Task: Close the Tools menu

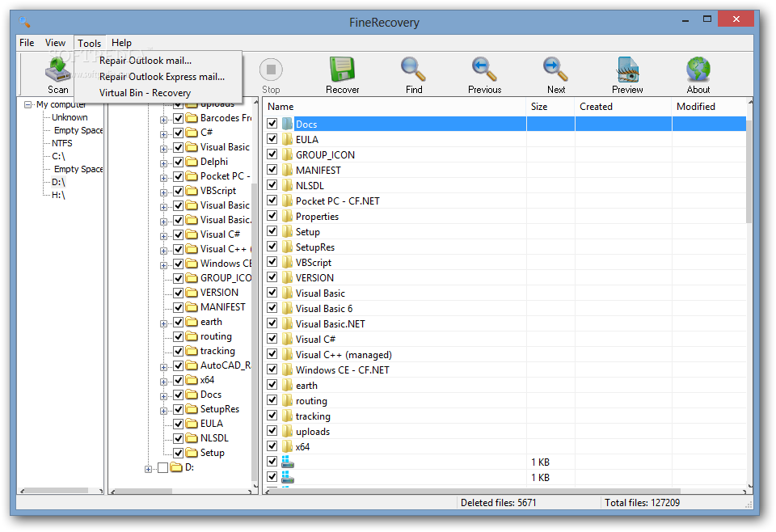Action: pos(89,43)
